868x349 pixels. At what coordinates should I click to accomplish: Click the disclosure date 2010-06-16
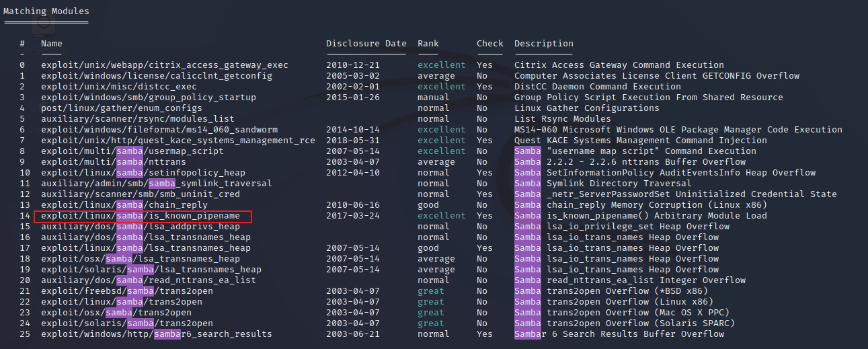pyautogui.click(x=353, y=205)
